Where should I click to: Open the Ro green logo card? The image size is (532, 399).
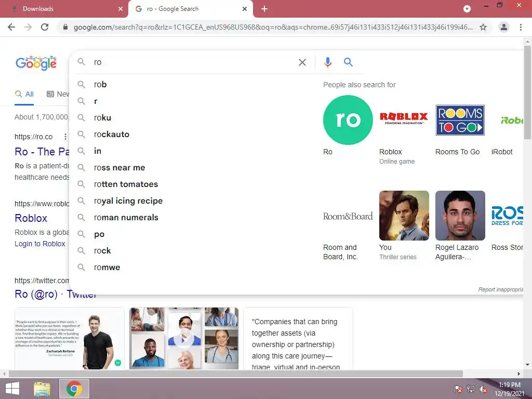click(348, 126)
